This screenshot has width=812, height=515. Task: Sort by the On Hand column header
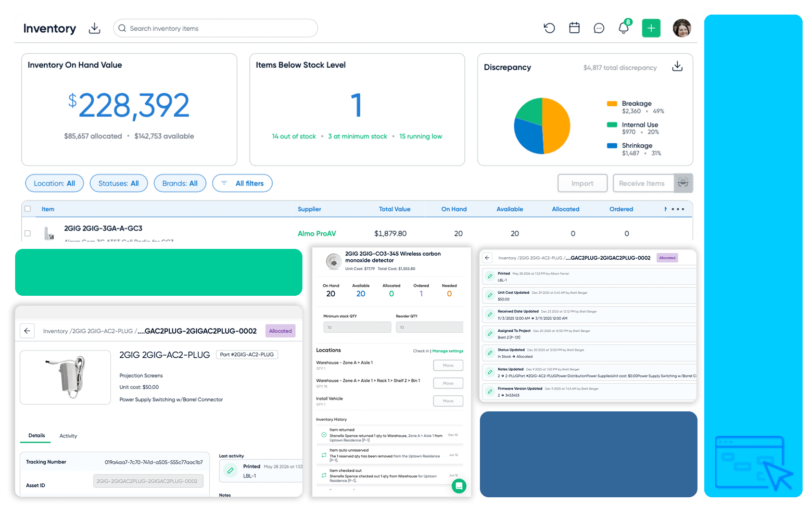click(x=454, y=209)
